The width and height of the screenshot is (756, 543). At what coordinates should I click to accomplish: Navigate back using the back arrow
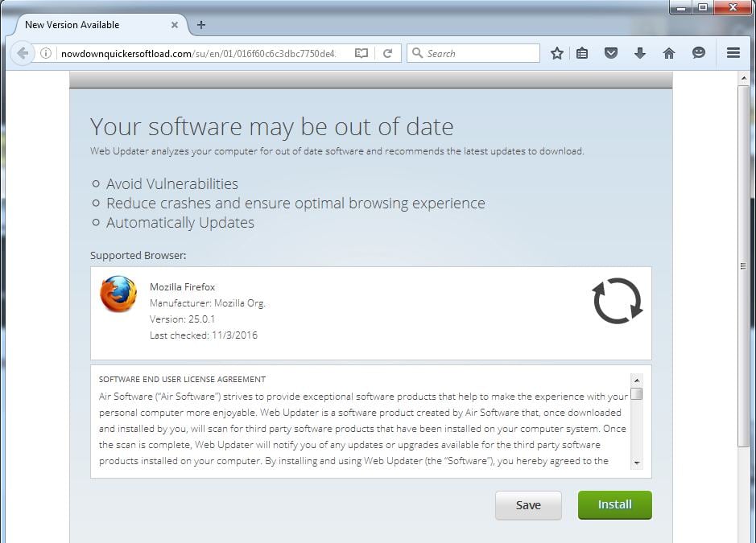pos(23,53)
